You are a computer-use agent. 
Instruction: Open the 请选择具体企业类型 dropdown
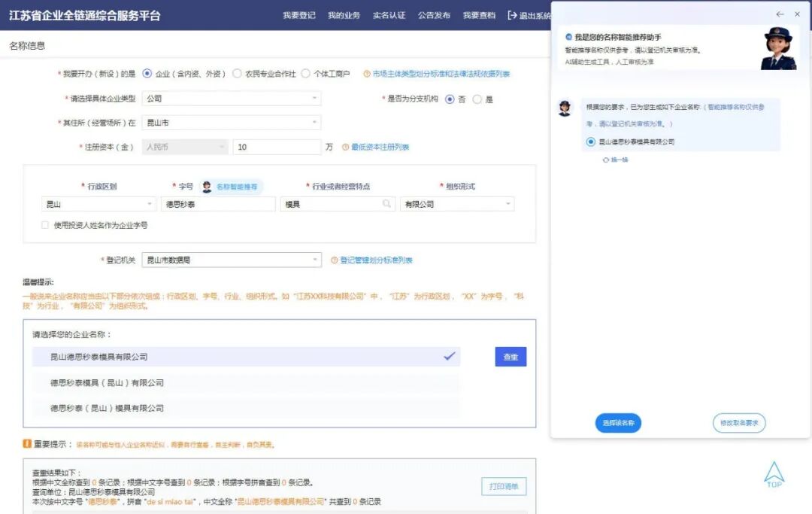coord(231,99)
